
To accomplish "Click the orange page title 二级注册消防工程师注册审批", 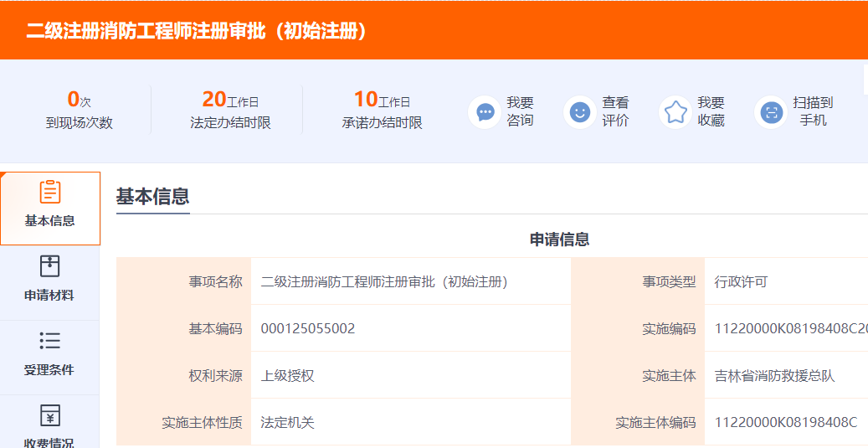I will pyautogui.click(x=197, y=31).
